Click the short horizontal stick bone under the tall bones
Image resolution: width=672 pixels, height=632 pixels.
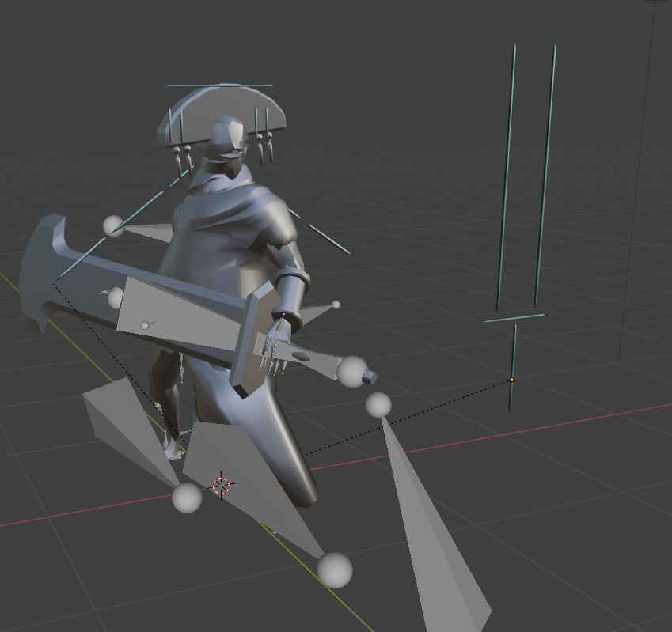(x=514, y=318)
